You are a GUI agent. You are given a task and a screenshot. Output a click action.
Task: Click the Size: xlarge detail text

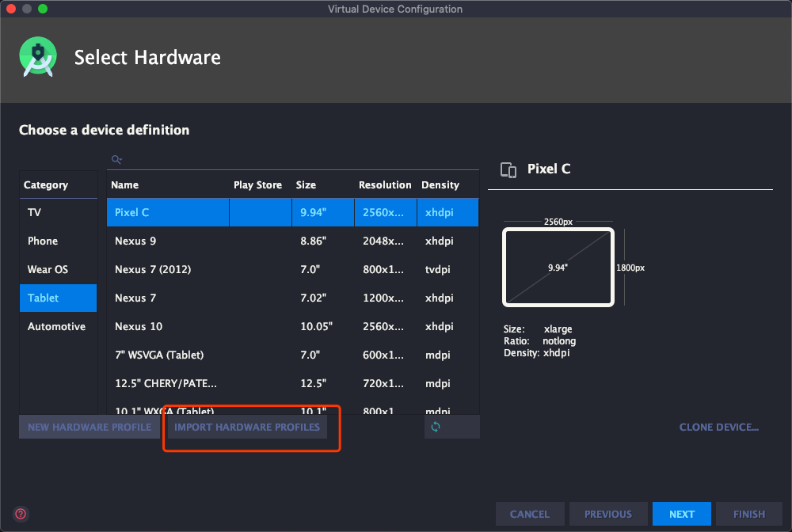point(538,329)
